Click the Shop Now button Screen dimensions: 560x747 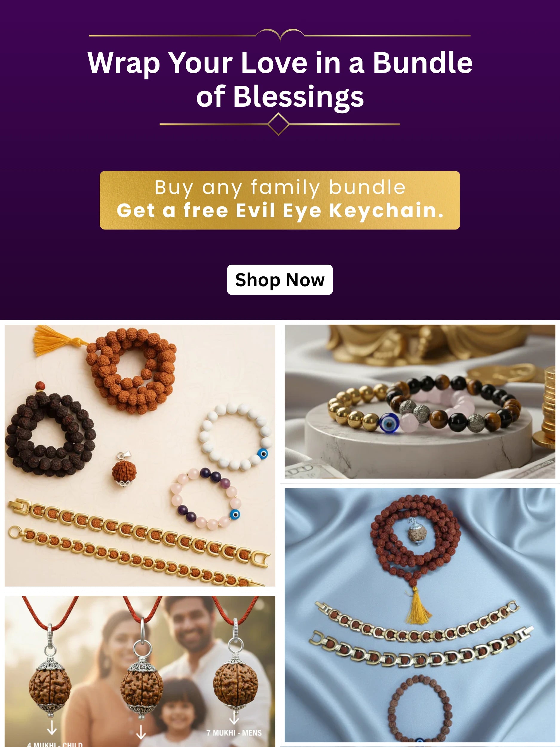click(280, 280)
